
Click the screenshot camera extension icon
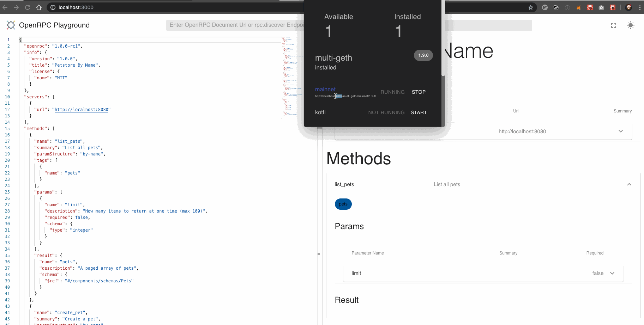[x=601, y=7]
